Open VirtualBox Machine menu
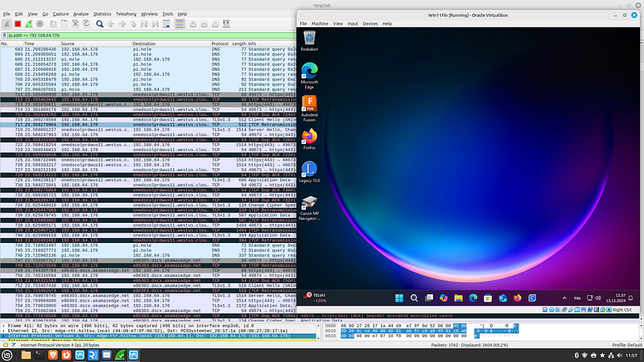 (x=320, y=24)
